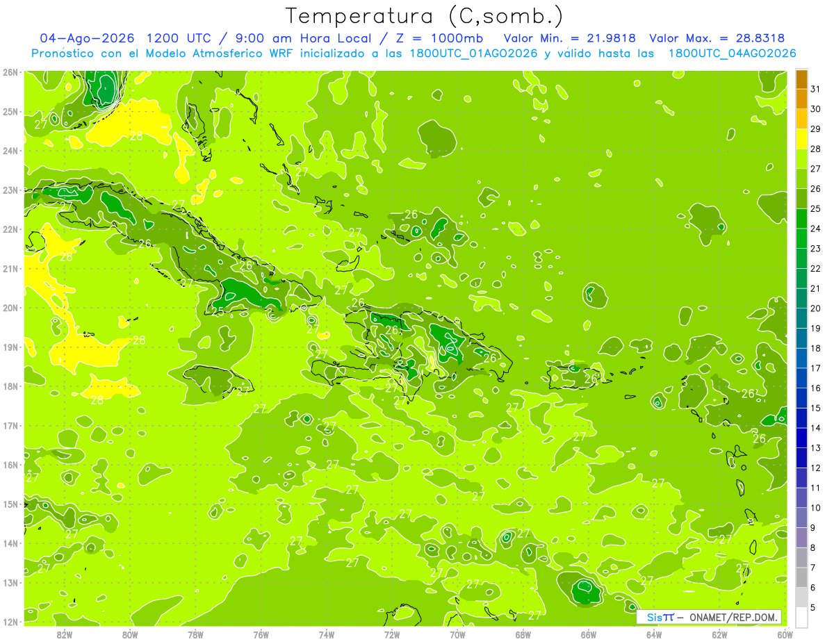
Task: Click the colorbar scale value "24"
Action: click(816, 229)
